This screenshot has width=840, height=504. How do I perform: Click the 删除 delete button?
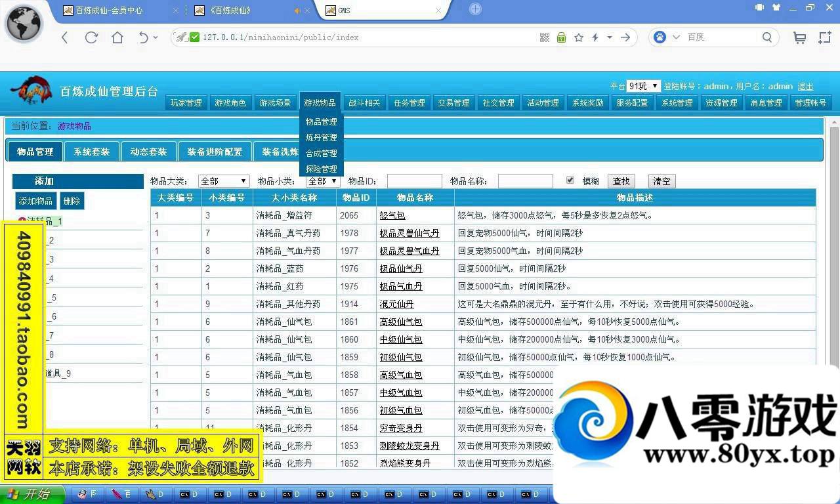[x=72, y=201]
